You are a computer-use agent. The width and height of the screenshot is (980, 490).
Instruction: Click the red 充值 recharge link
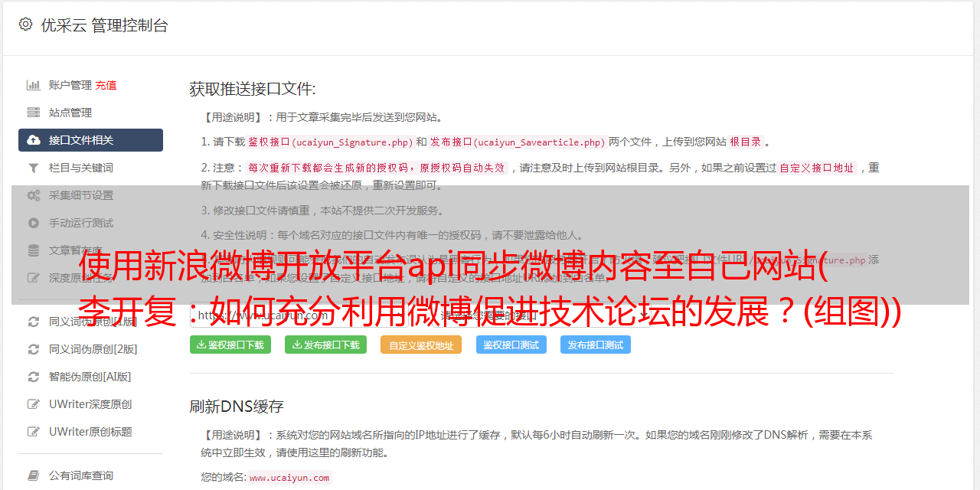coord(106,85)
